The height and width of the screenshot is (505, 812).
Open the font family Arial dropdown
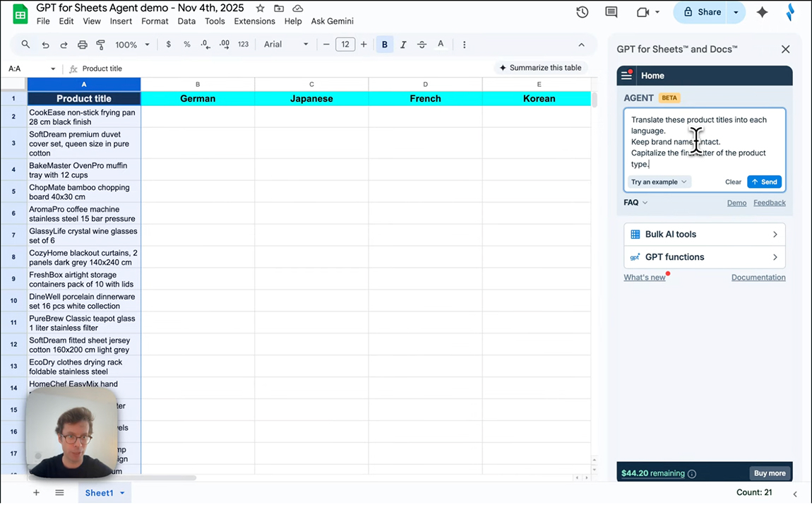pos(286,44)
